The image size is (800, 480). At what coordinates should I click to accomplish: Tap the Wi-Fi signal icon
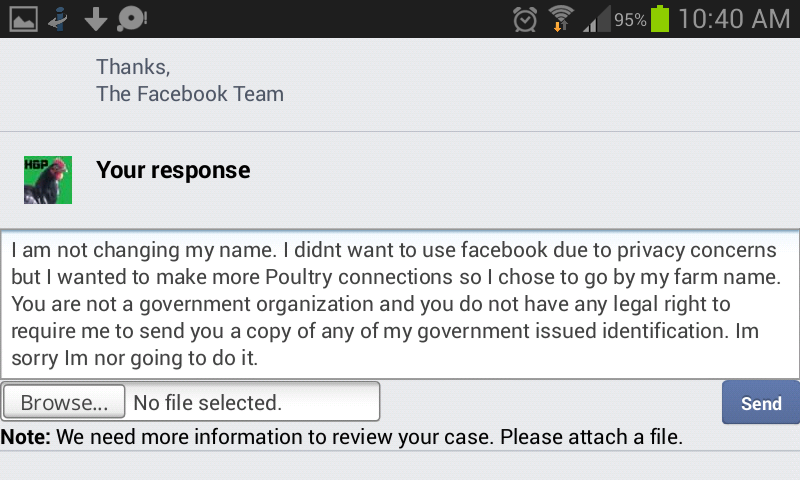coord(562,18)
